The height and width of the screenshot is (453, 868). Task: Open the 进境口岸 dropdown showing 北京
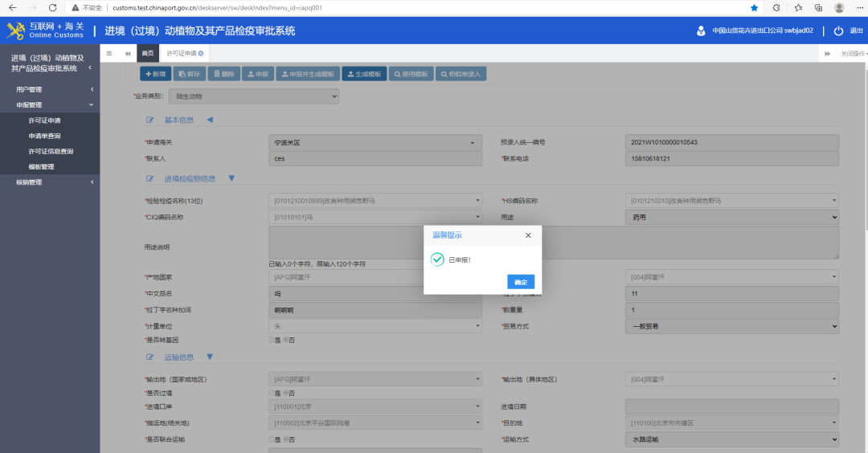[x=375, y=406]
